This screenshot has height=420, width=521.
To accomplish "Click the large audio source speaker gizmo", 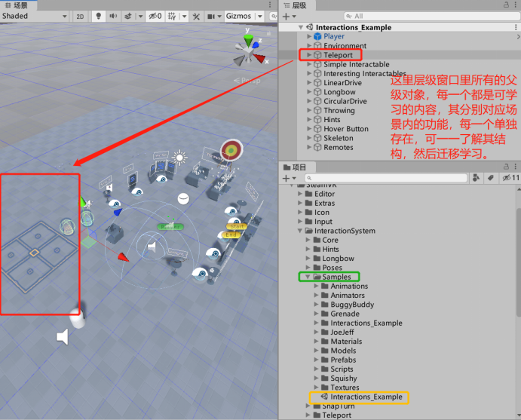I will pyautogui.click(x=63, y=337).
